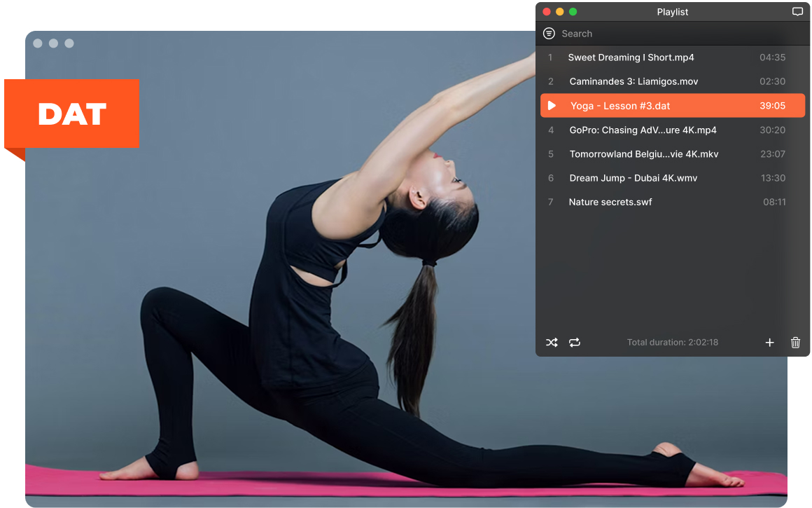
Task: Click the 04:35 duration value
Action: coord(772,57)
